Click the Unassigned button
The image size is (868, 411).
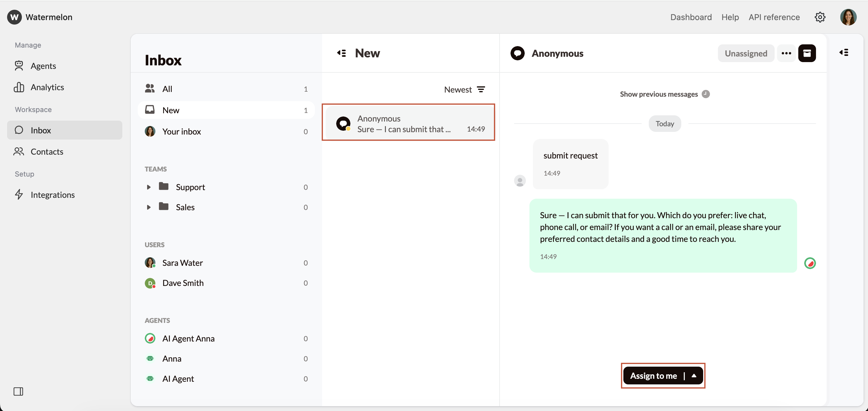coord(746,53)
